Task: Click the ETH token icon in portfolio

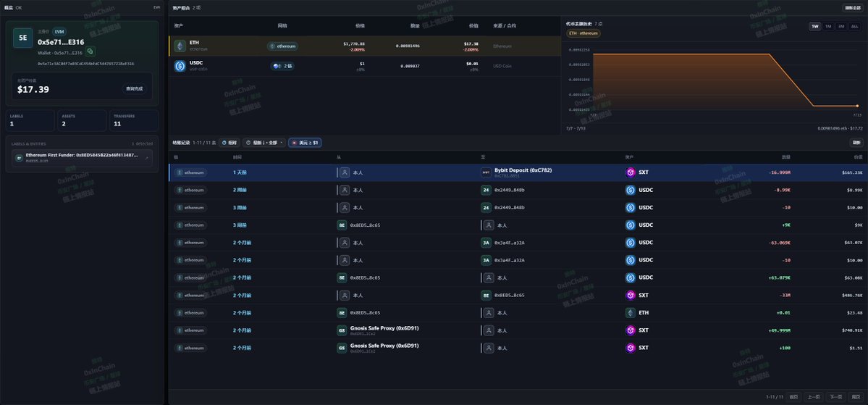Action: (180, 46)
